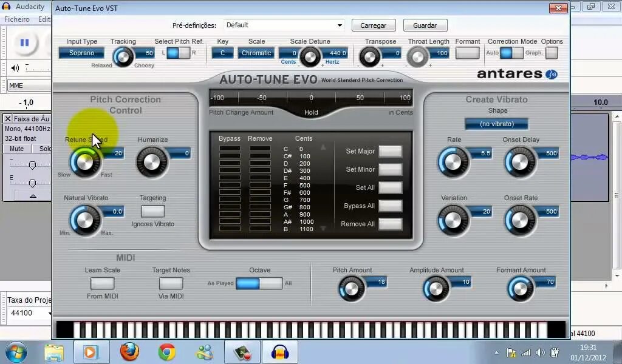Mute the Audacity audio track
This screenshot has width=622, height=364.
pos(16,149)
